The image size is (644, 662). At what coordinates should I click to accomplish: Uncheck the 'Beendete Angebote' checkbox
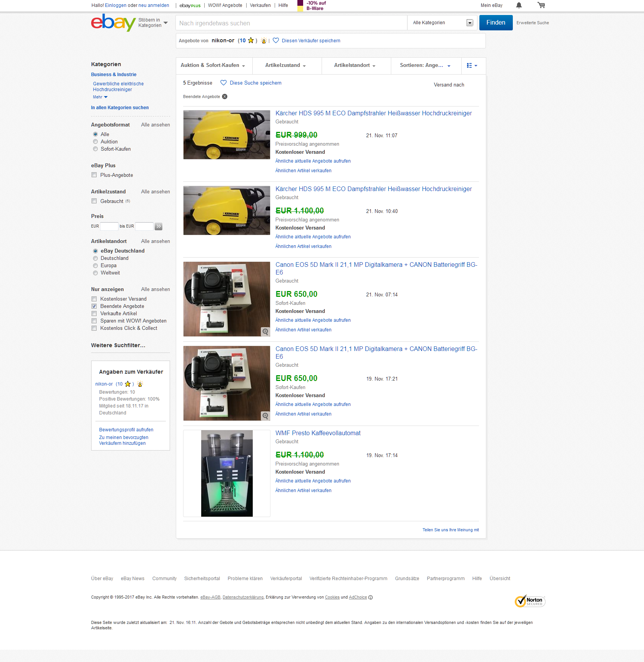94,306
